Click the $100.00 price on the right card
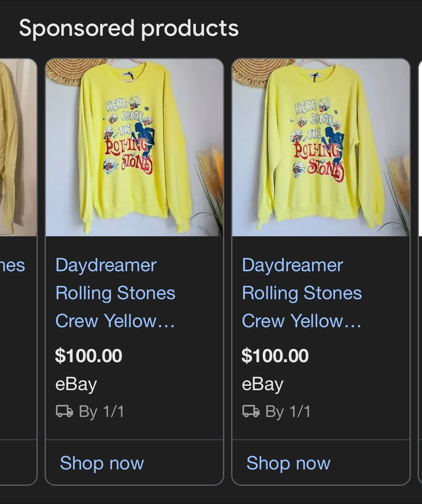 pyautogui.click(x=275, y=355)
